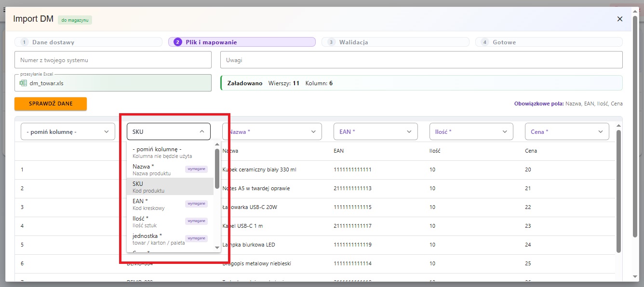Image resolution: width=644 pixels, height=287 pixels.
Task: Select the Plik i mapowanie step
Action: click(x=241, y=42)
